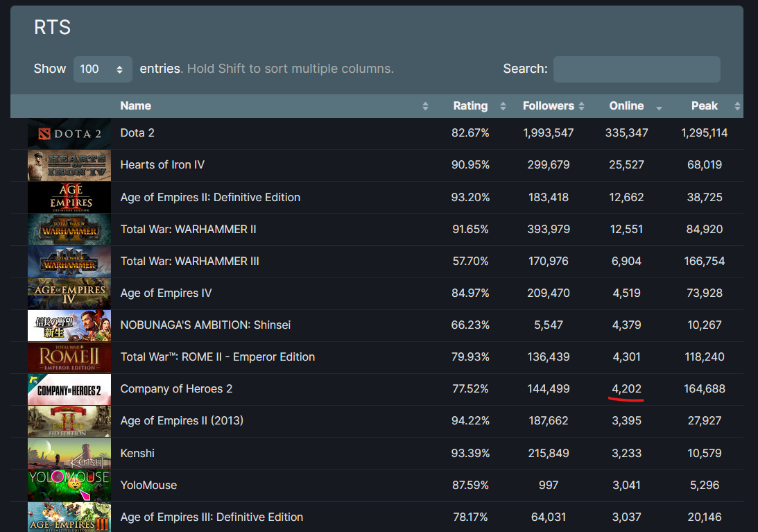Focus the Search input field
758x532 pixels.
point(636,69)
